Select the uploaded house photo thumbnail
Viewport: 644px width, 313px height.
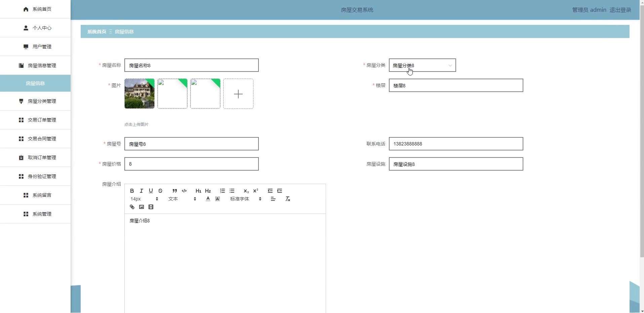pos(139,94)
